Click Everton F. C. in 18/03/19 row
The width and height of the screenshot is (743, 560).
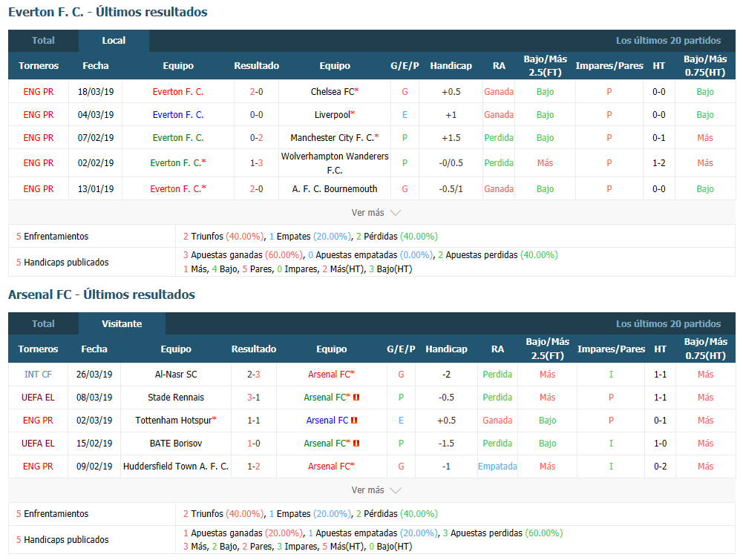pyautogui.click(x=178, y=92)
